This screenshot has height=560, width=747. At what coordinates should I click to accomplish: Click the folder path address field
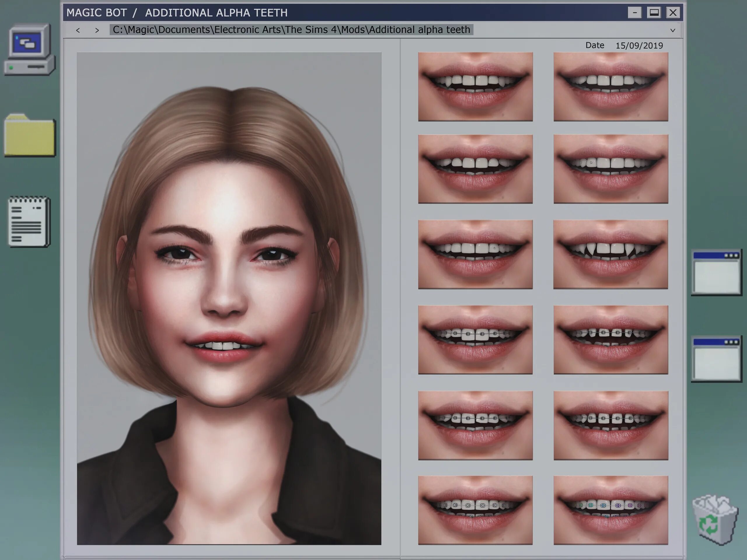click(x=291, y=30)
